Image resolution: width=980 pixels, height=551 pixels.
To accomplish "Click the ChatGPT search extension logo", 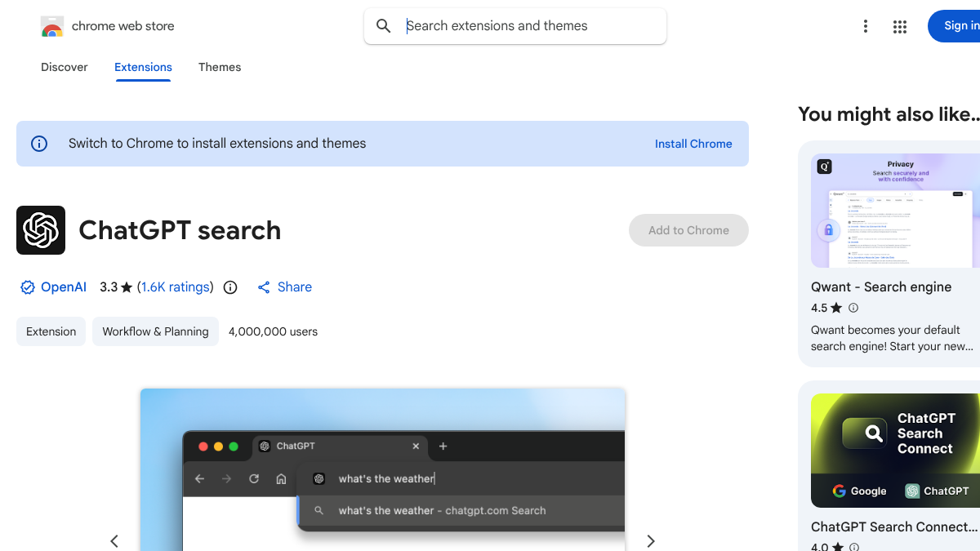I will (41, 230).
